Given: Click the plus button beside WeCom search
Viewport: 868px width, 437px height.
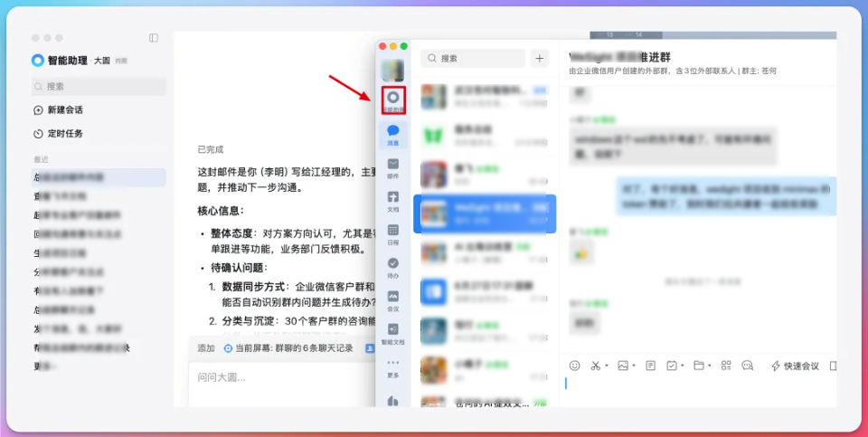Looking at the screenshot, I should [x=539, y=58].
